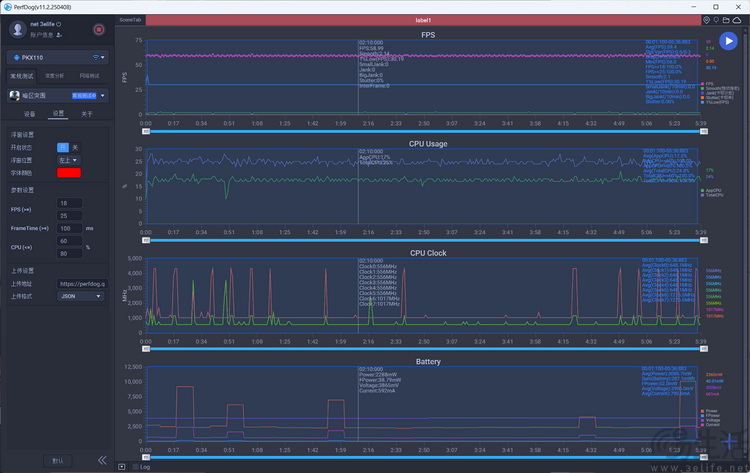Screen dimensions: 750x473
Task: Click the 默认 default button
Action: (x=57, y=461)
